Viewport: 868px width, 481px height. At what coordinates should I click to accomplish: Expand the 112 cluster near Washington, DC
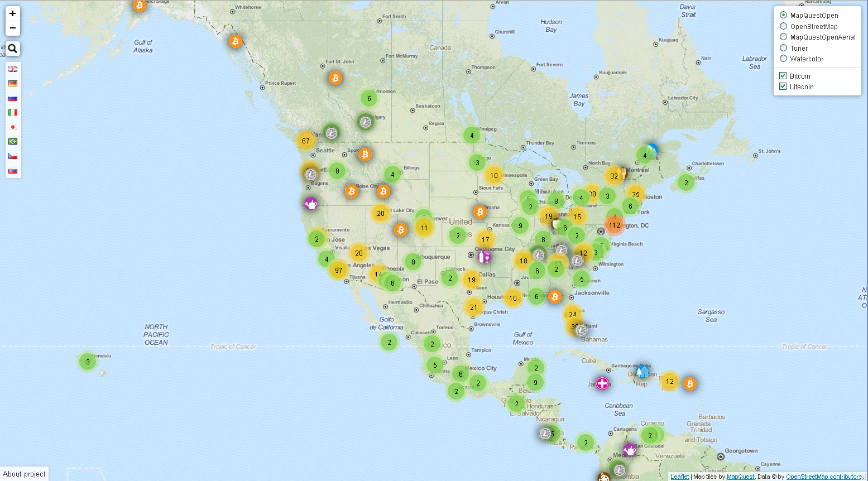click(614, 225)
